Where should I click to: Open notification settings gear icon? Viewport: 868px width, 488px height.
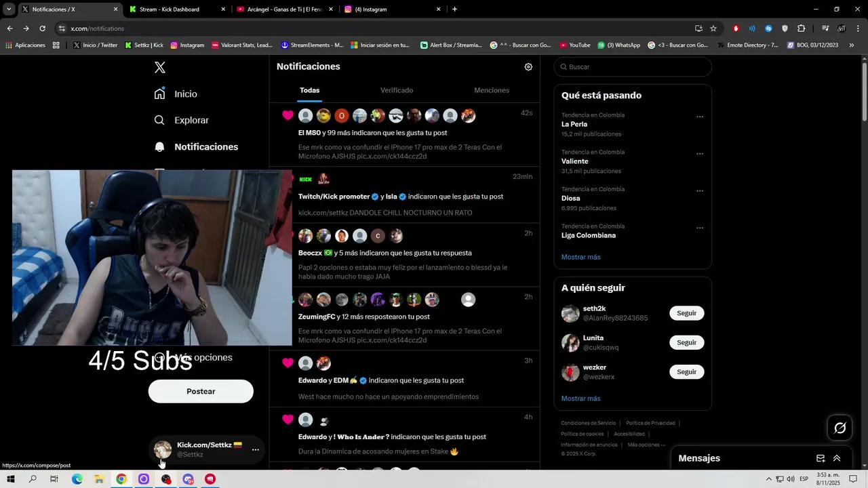528,67
